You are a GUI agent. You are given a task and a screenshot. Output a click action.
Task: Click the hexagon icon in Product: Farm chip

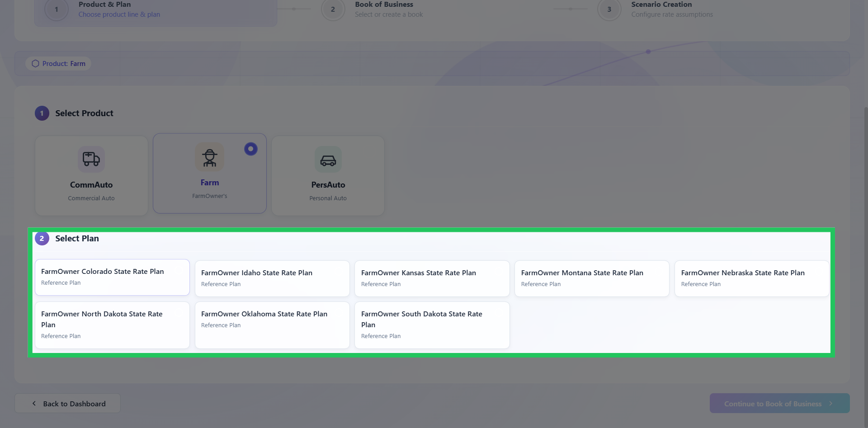point(35,64)
